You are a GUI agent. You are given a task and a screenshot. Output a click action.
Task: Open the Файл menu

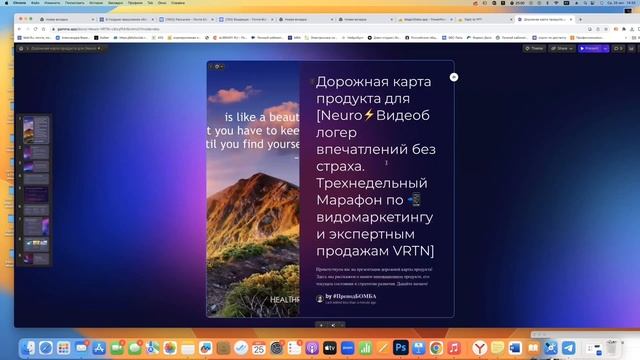pyautogui.click(x=35, y=3)
